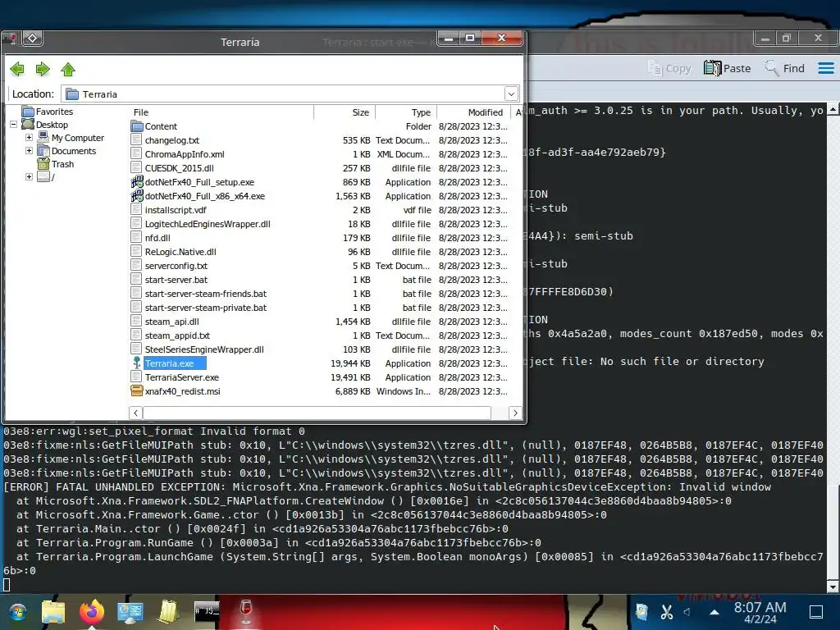Go up one folder level
The width and height of the screenshot is (840, 630).
(x=68, y=69)
